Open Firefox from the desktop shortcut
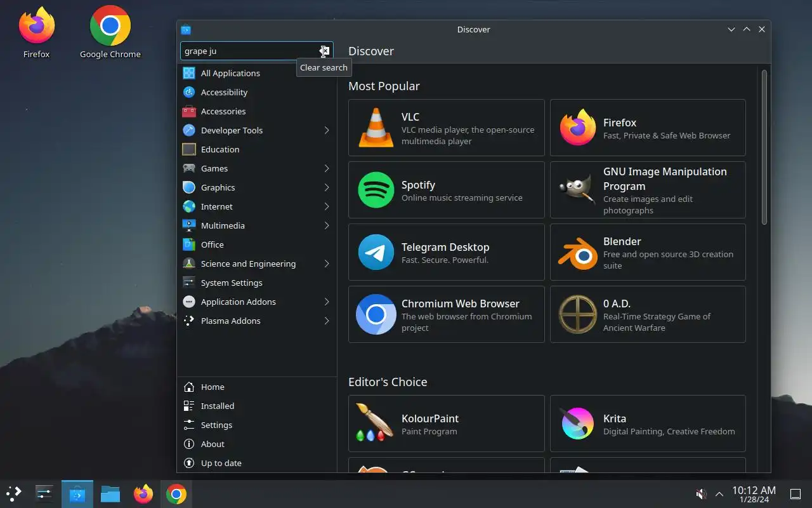812x508 pixels. pos(36,32)
